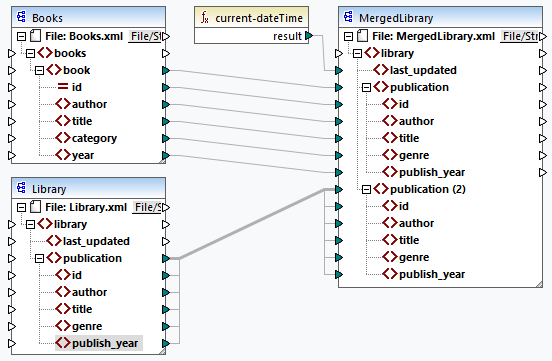The width and height of the screenshot is (552, 361).
Task: Select publish_year under publication (2) in MergedLibrary
Action: coord(432,274)
